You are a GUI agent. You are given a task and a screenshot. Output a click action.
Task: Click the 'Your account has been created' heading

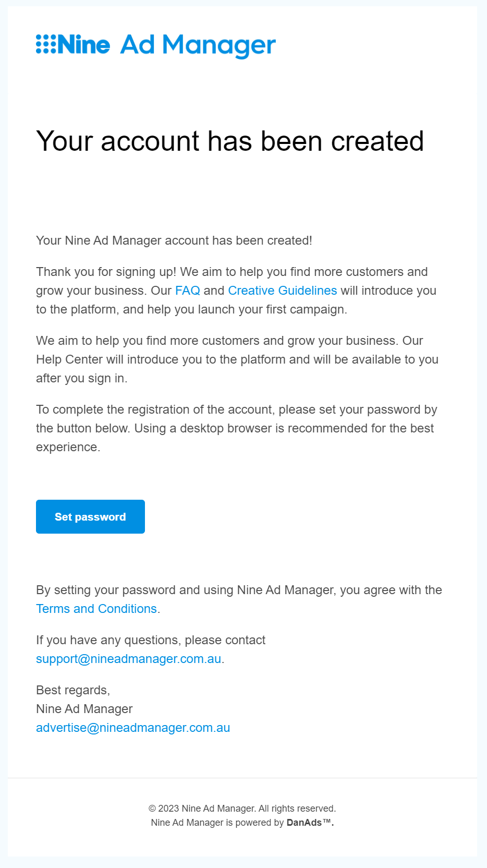pyautogui.click(x=230, y=141)
